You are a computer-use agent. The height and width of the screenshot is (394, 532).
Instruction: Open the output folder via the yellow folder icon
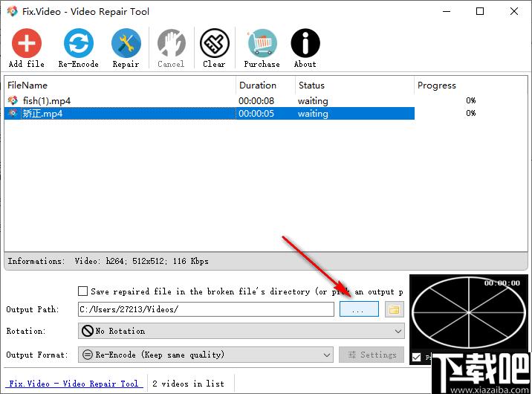pyautogui.click(x=395, y=309)
